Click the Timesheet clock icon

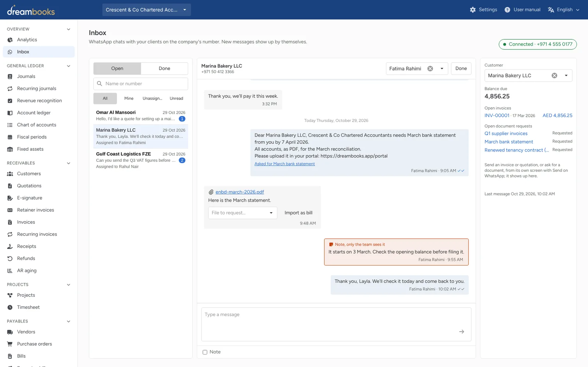coord(10,307)
